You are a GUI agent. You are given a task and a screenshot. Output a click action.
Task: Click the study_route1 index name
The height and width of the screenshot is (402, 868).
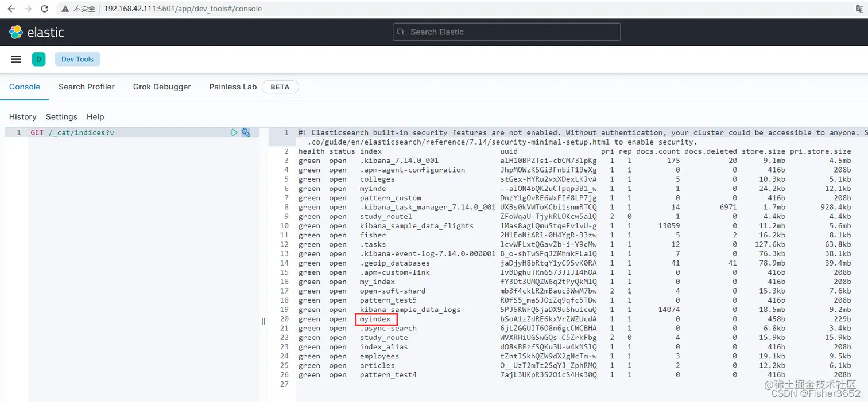coord(386,216)
